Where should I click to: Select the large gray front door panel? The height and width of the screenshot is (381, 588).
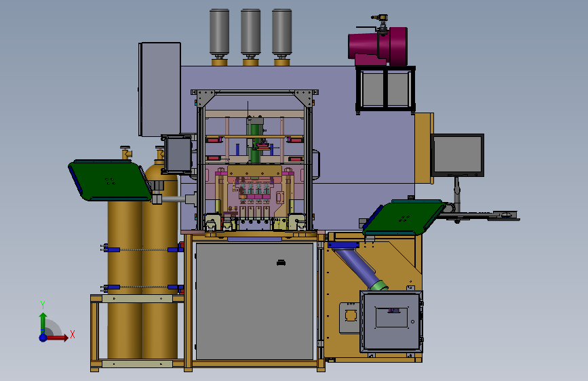coord(254,302)
